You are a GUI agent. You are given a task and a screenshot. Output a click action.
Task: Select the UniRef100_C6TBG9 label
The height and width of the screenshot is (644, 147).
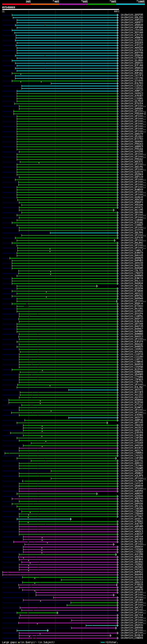tap(132, 58)
